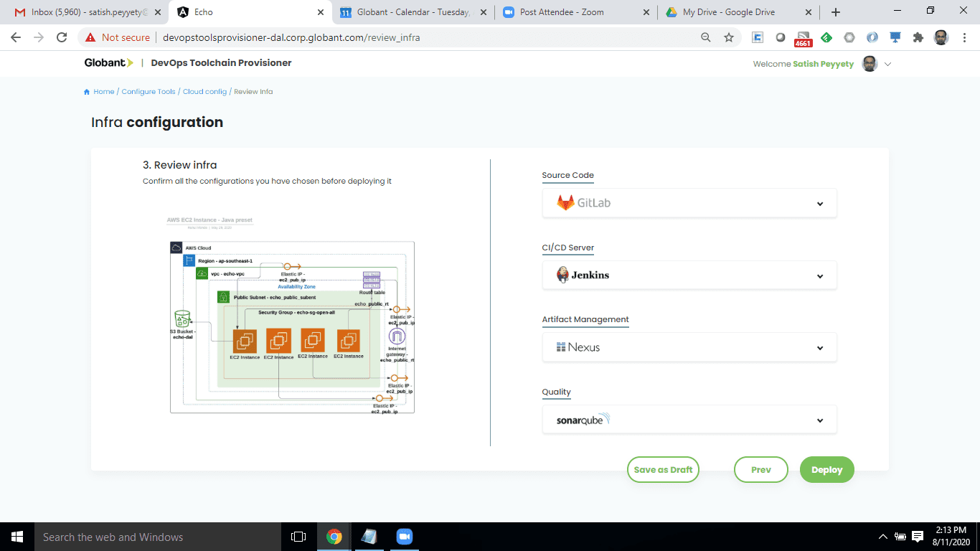Open the extension showing 4661 badge

click(803, 37)
